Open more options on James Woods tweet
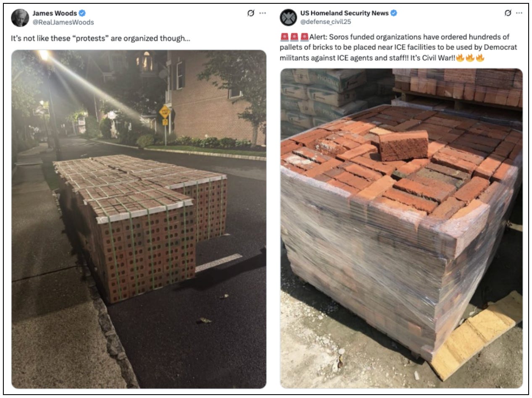This screenshot has height=398, width=532. (x=263, y=13)
